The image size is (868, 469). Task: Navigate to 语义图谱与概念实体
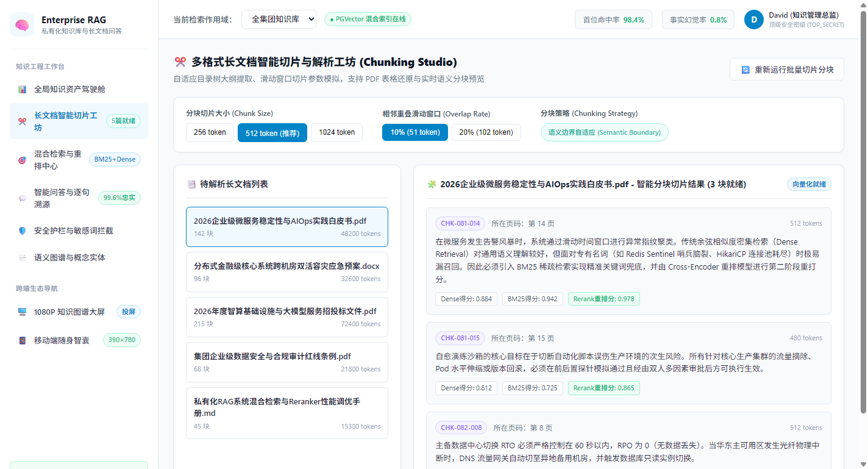pyautogui.click(x=79, y=257)
